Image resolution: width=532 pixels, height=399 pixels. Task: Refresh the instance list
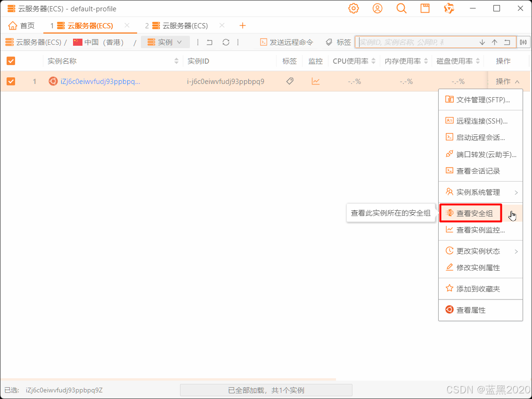click(x=226, y=42)
